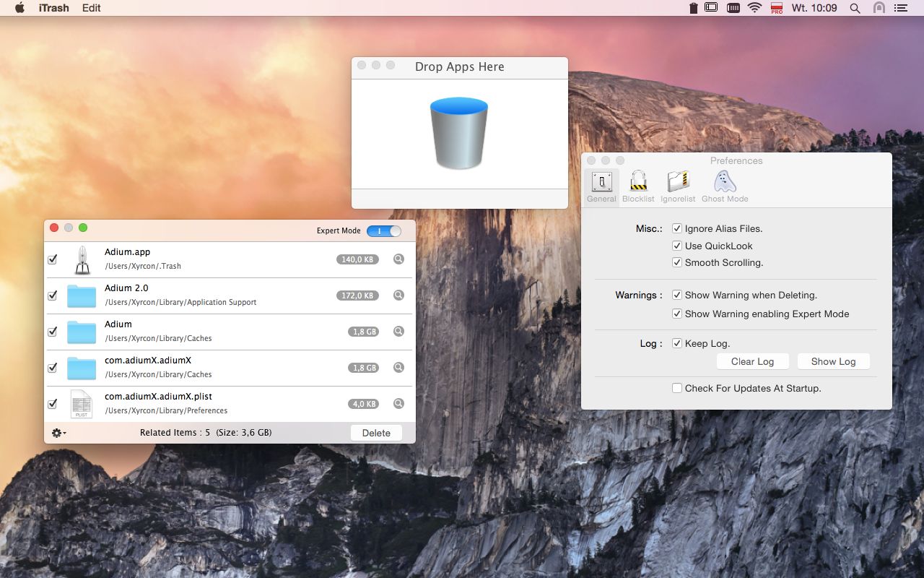Click the 4,0 KB size badge
924x578 pixels.
click(x=363, y=404)
